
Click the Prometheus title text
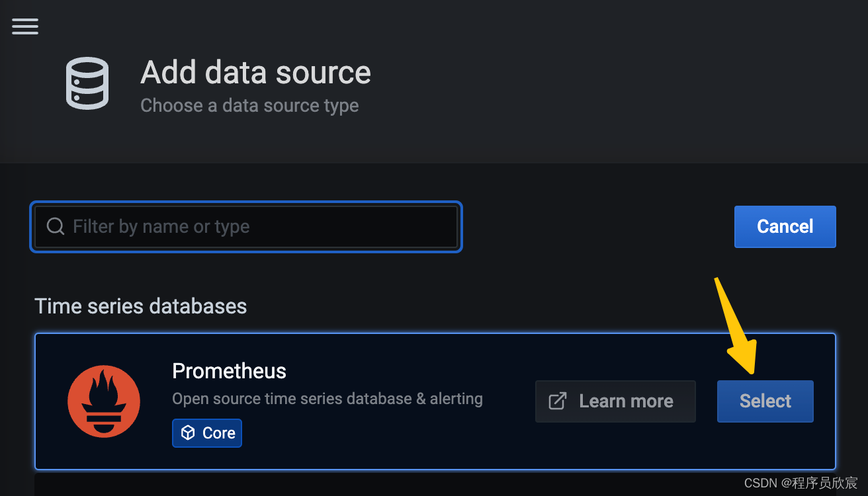pos(229,371)
